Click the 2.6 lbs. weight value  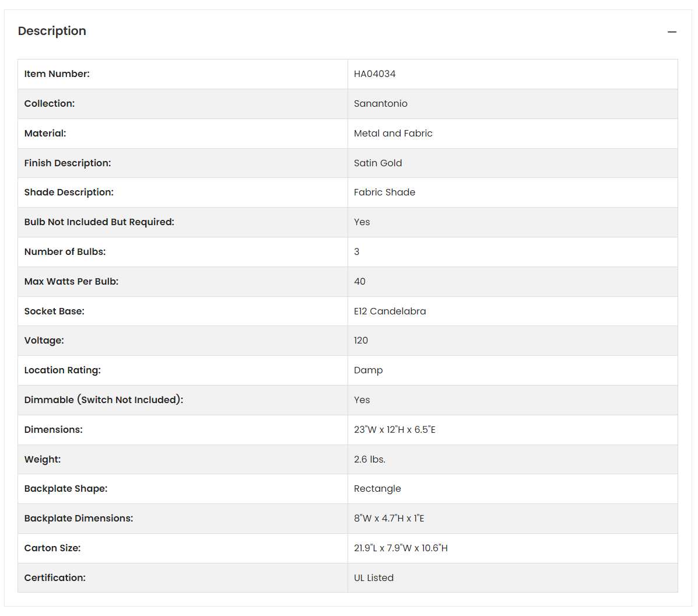370,459
